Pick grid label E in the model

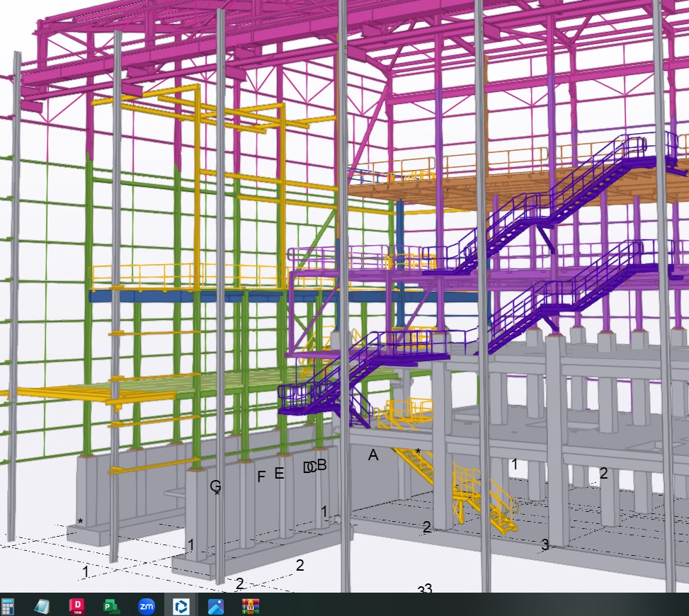pos(279,474)
